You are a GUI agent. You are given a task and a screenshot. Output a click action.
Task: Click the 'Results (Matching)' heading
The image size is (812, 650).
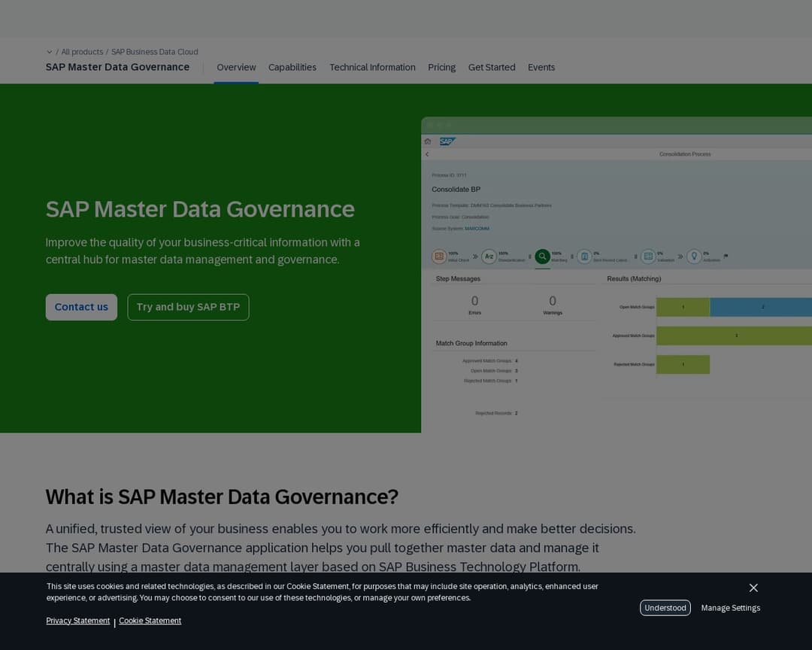point(634,279)
